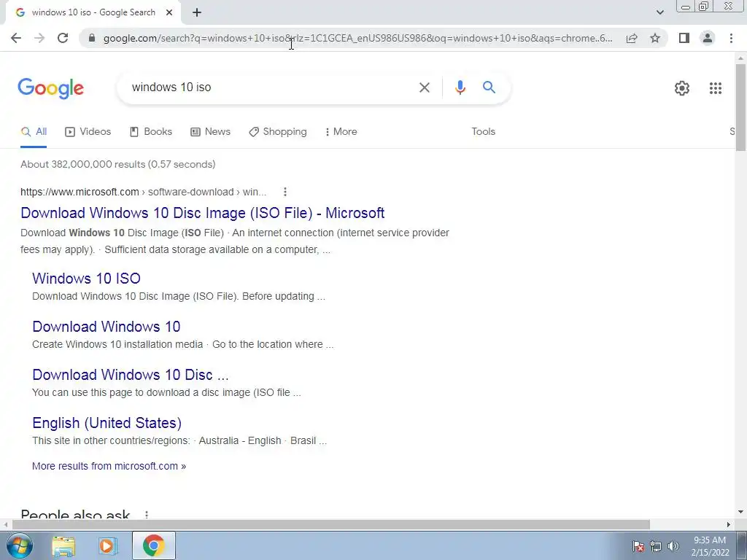Viewport: 747px width, 560px height.
Task: Launch Windows Media Player from taskbar
Action: [108, 545]
